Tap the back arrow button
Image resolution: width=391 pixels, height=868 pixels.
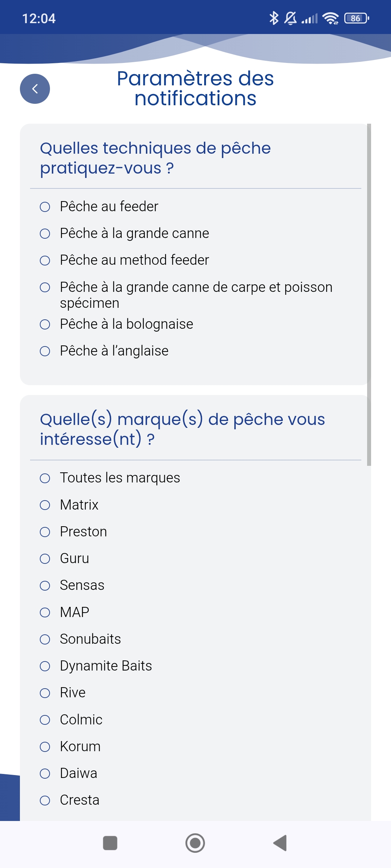click(35, 89)
